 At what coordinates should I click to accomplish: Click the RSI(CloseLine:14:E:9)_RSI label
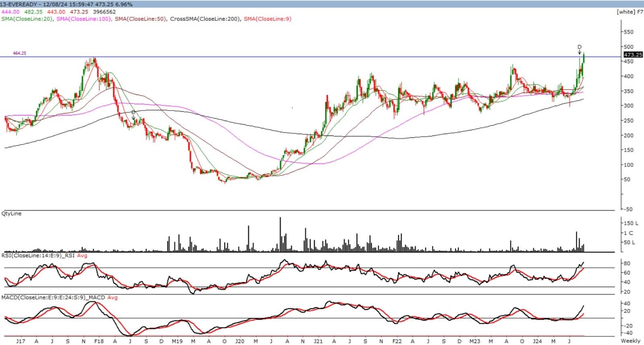(x=38, y=255)
